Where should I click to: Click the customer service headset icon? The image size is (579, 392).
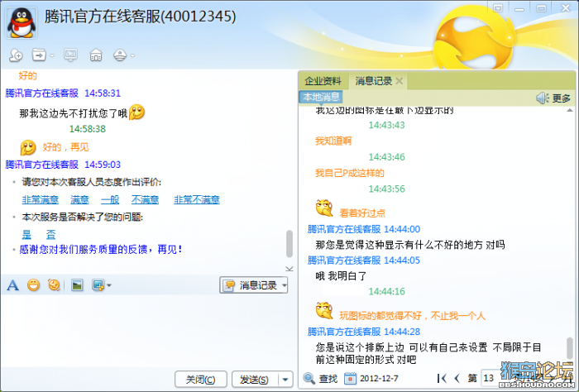click(120, 55)
